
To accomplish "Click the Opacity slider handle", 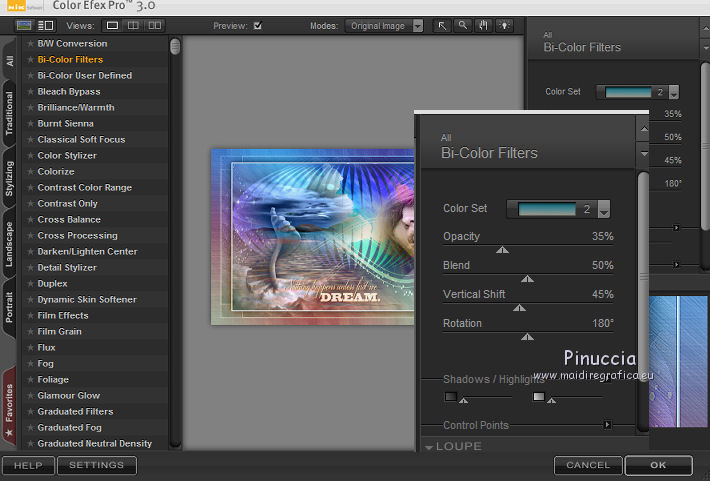I will [x=502, y=250].
